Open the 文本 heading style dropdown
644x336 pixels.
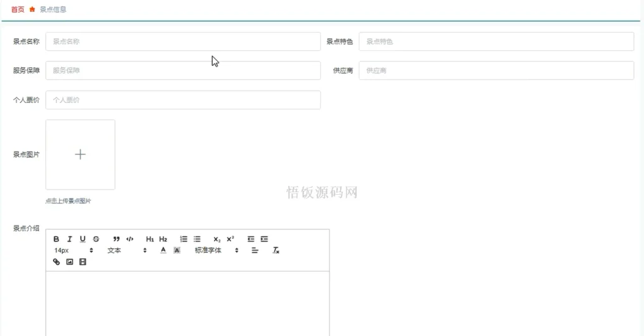point(127,250)
